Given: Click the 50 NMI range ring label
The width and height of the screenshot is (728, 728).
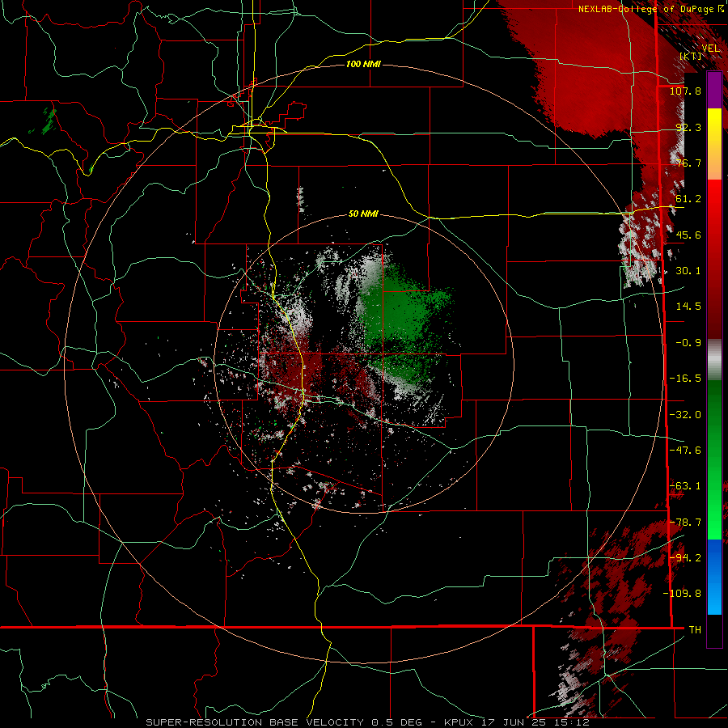Looking at the screenshot, I should 363,214.
